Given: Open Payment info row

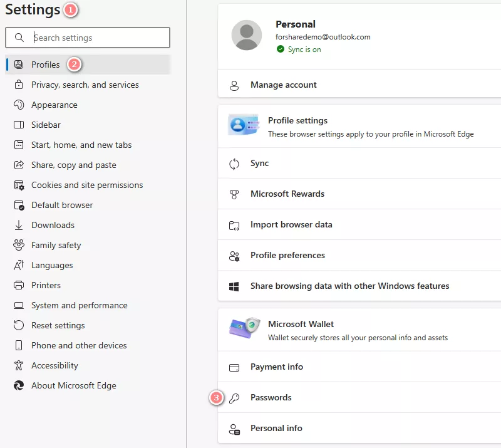Looking at the screenshot, I should [x=359, y=367].
